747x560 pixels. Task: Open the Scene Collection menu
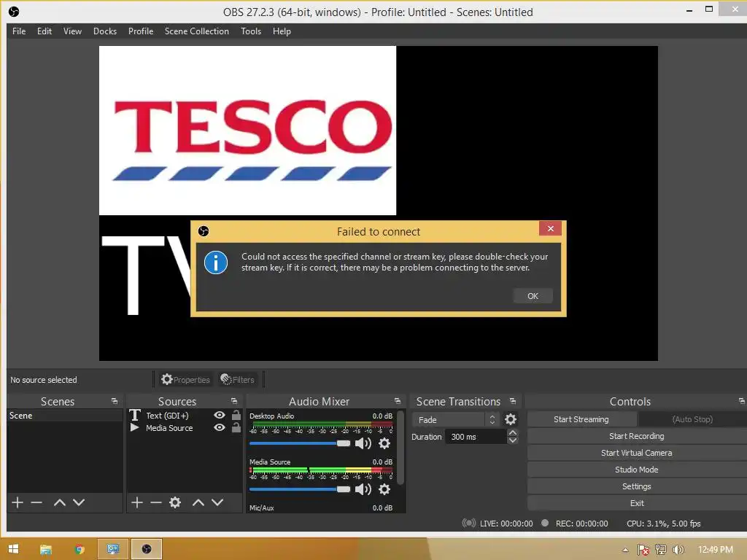197,31
